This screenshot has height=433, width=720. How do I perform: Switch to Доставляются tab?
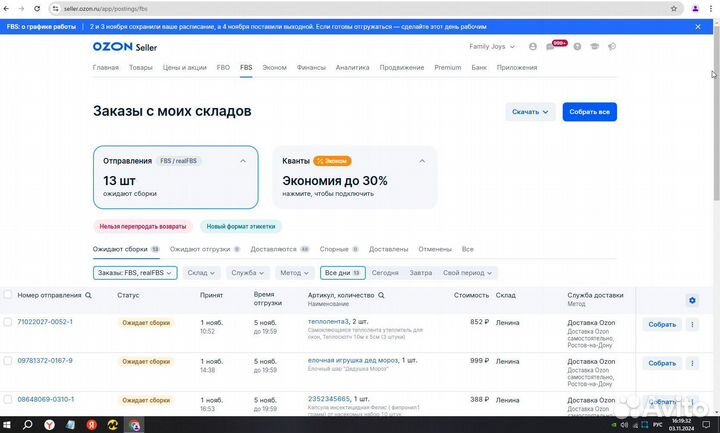pyautogui.click(x=280, y=249)
